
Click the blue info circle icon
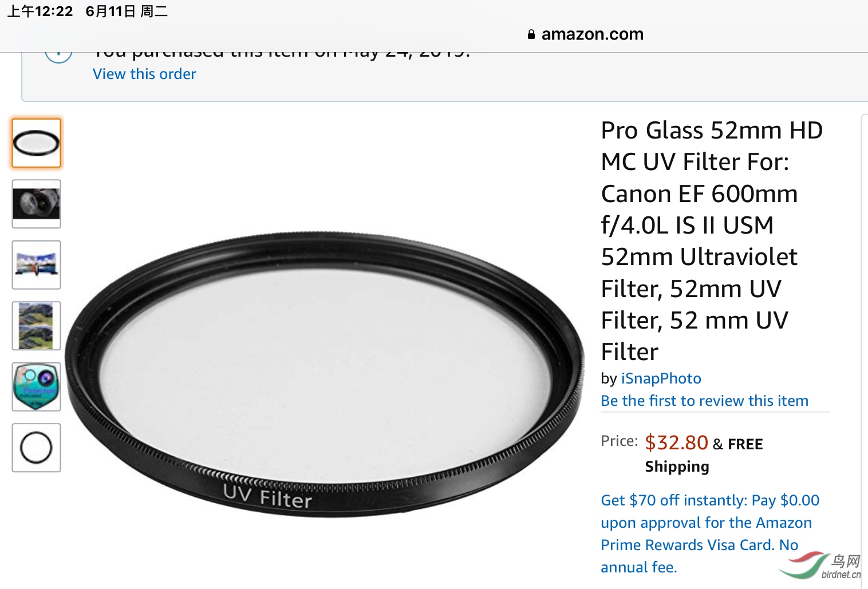coord(58,56)
